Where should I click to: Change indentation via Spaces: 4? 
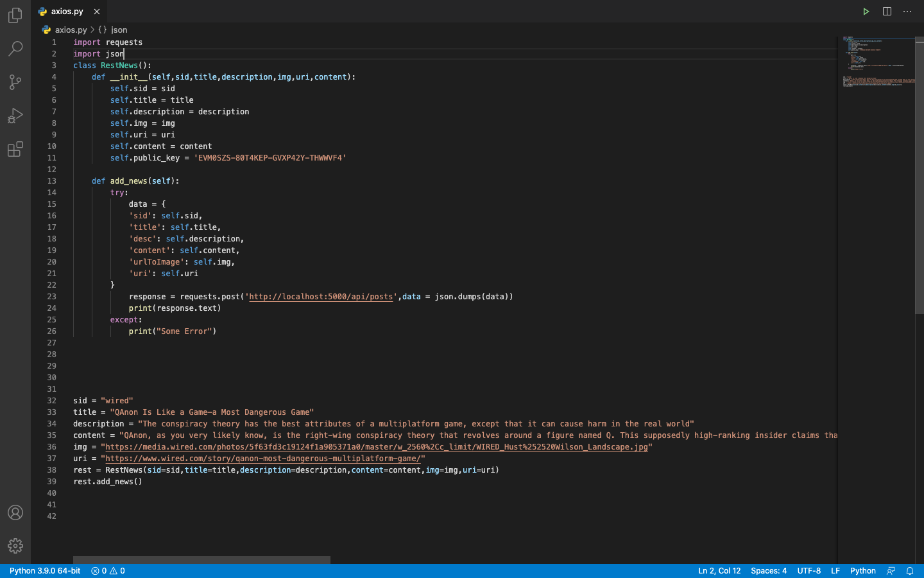click(769, 571)
